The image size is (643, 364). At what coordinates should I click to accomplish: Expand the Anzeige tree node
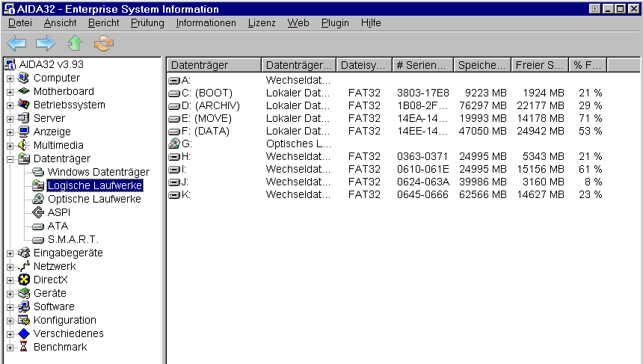point(10,132)
